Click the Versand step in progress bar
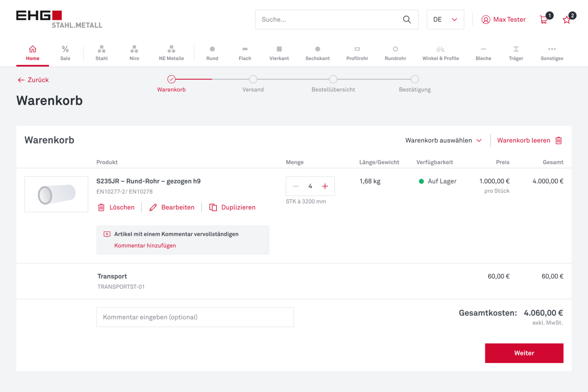This screenshot has width=588, height=392. click(x=253, y=79)
